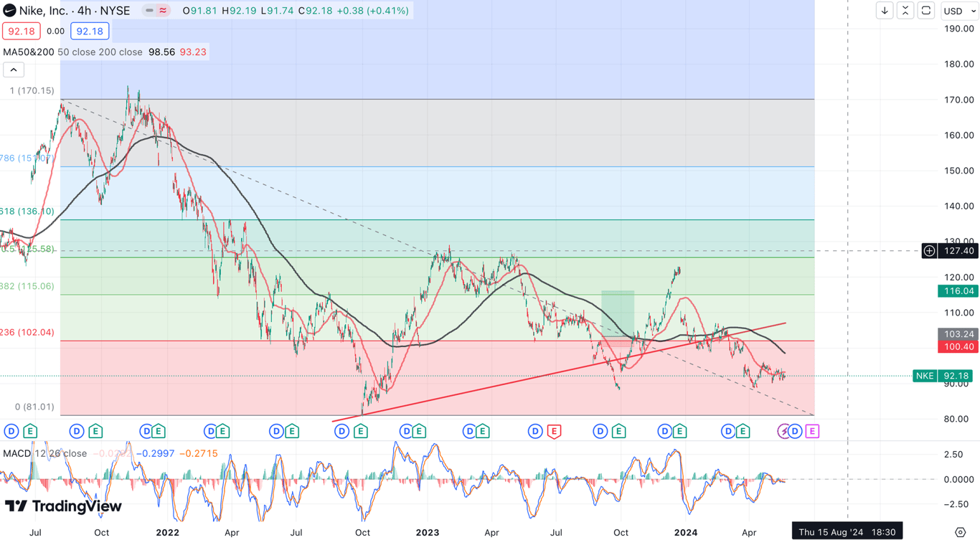Click the earnings E marker above Oct 2022
The width and height of the screenshot is (980, 540).
click(x=360, y=431)
